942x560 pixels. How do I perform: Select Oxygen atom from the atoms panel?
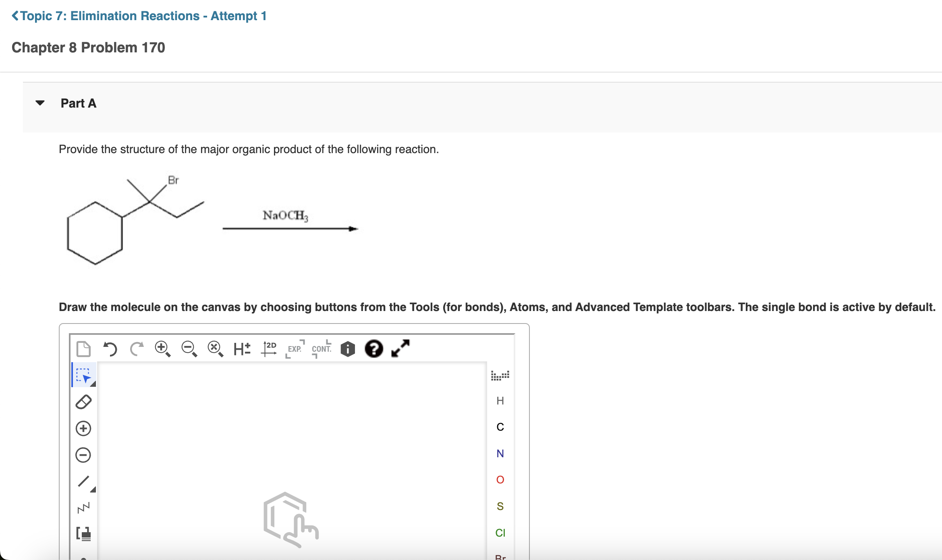coord(500,479)
